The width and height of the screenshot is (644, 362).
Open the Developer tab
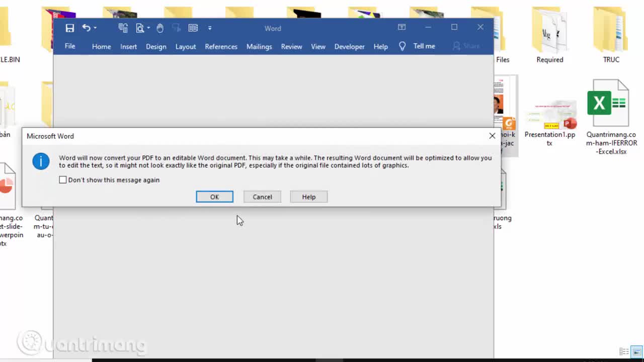(x=349, y=46)
